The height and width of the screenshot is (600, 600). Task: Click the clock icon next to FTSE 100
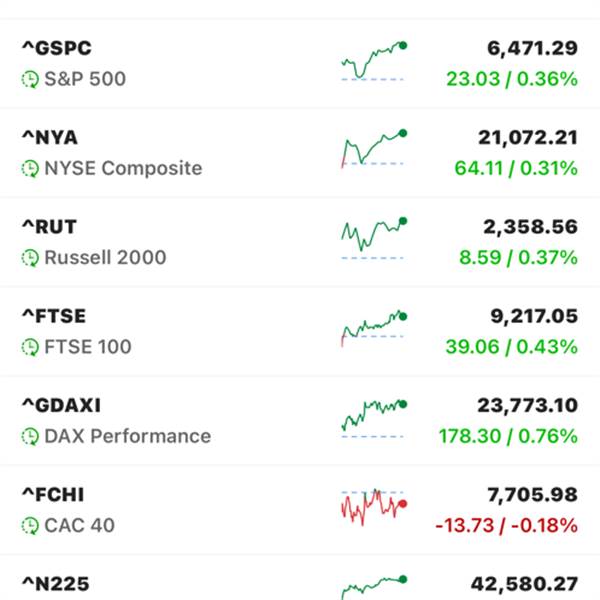[30, 347]
